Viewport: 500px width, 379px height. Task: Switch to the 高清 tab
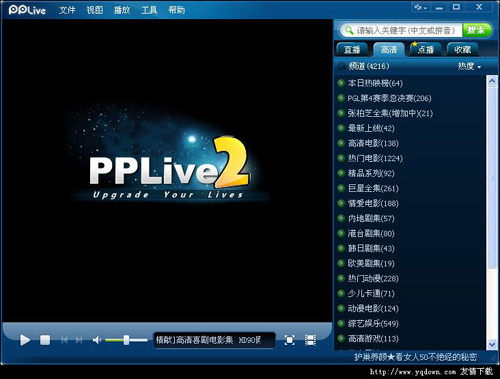389,50
